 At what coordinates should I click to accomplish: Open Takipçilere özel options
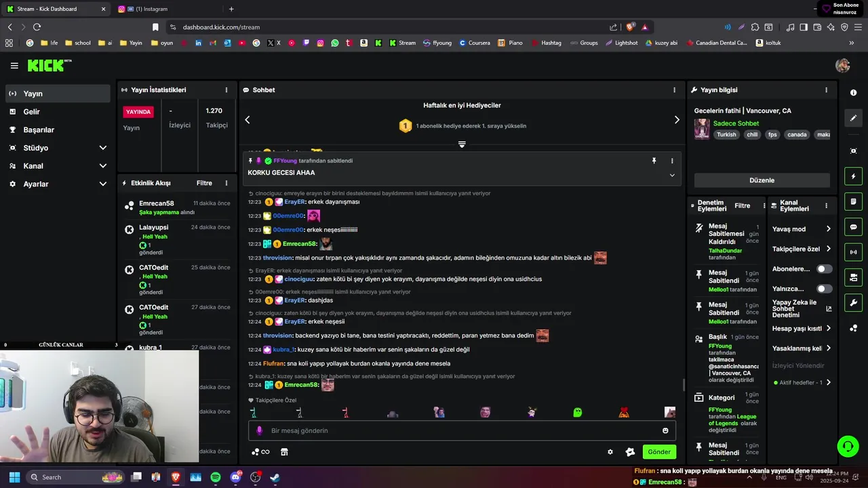pos(802,249)
